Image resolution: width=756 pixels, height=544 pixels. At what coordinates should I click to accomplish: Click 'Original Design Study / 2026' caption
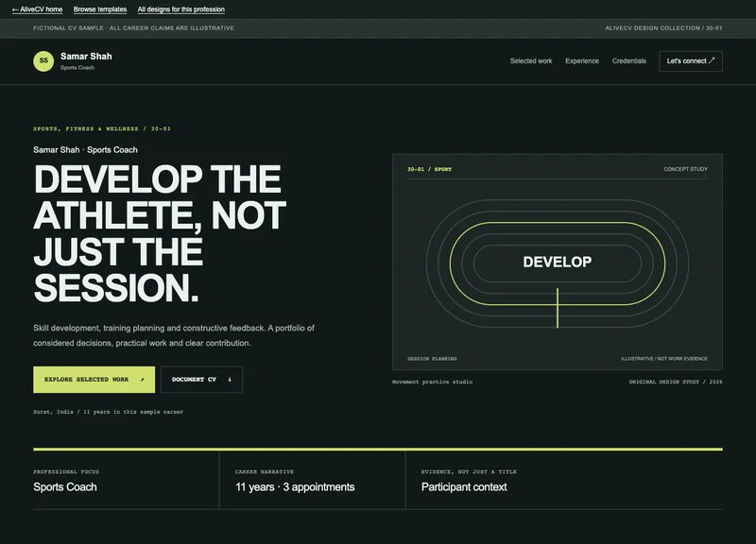click(676, 382)
